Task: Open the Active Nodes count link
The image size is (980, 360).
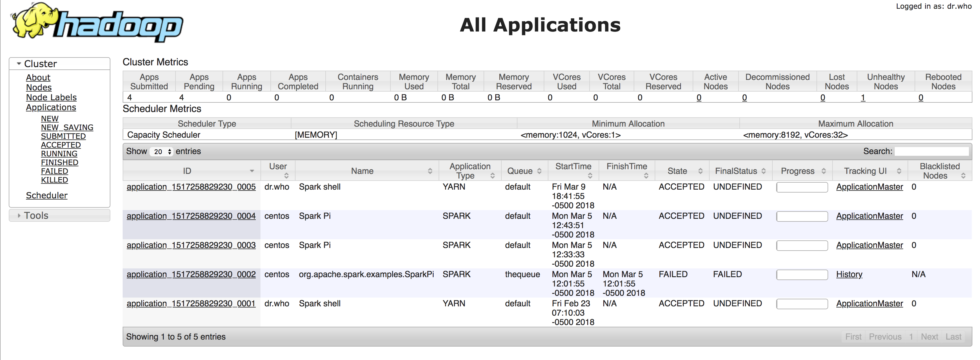Action: point(699,98)
